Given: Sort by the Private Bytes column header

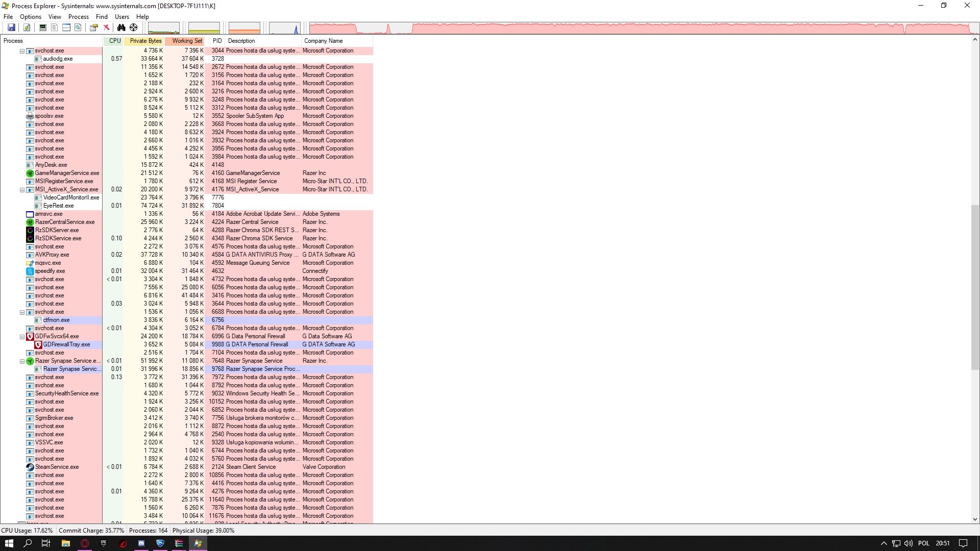Looking at the screenshot, I should click(144, 41).
